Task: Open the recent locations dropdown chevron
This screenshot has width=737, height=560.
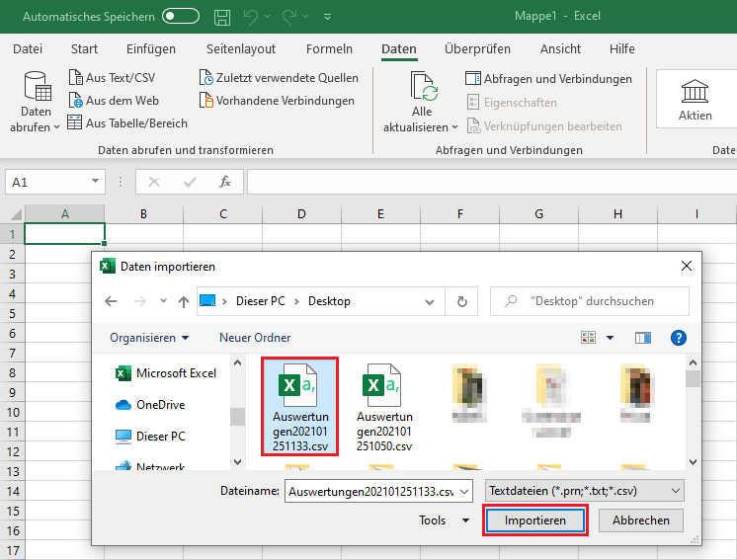Action: tap(163, 300)
